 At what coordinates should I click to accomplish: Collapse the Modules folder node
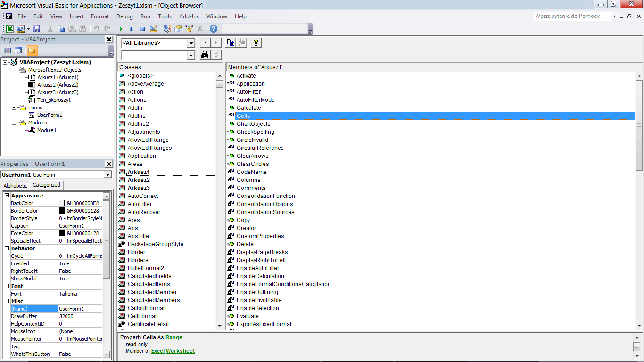point(14,123)
